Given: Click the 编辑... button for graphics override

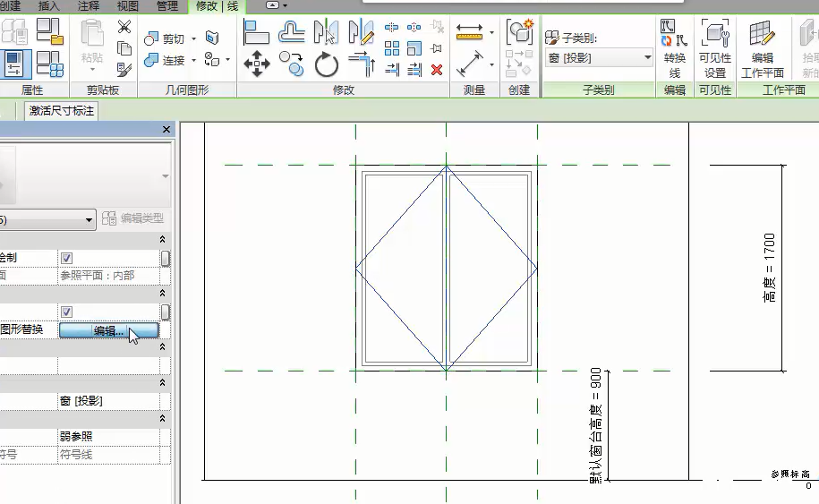Looking at the screenshot, I should point(108,330).
